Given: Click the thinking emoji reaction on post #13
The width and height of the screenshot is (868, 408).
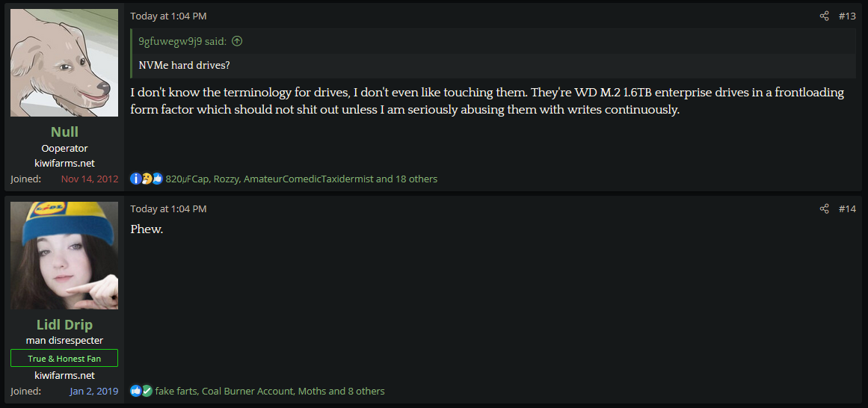Looking at the screenshot, I should click(147, 179).
